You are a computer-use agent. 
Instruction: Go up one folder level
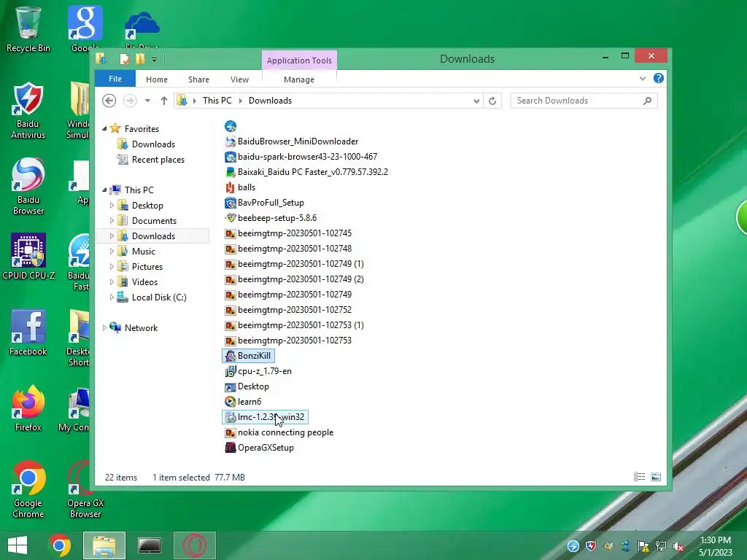[x=164, y=101]
